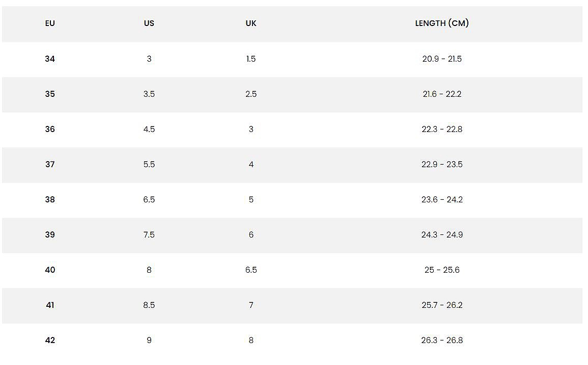This screenshot has height=365, width=588.
Task: Click US size 6.5 value
Action: coord(149,199)
